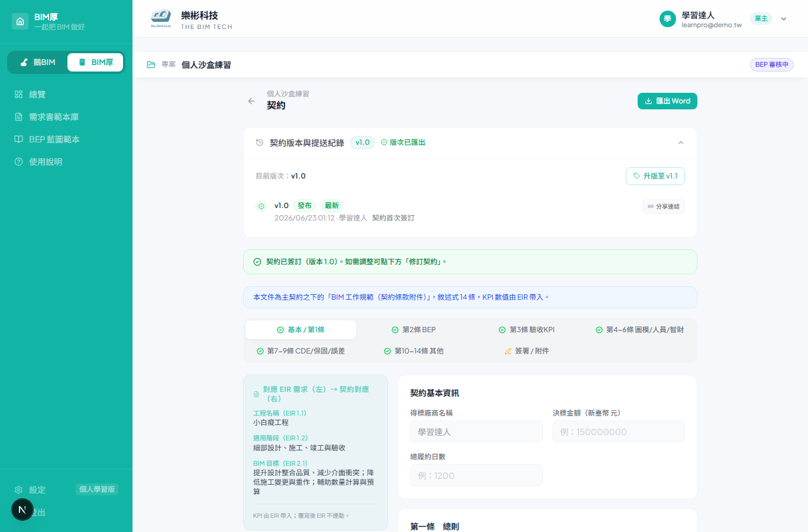This screenshot has width=808, height=532.
Task: Switch to 鵝BIM mode
Action: [x=38, y=62]
